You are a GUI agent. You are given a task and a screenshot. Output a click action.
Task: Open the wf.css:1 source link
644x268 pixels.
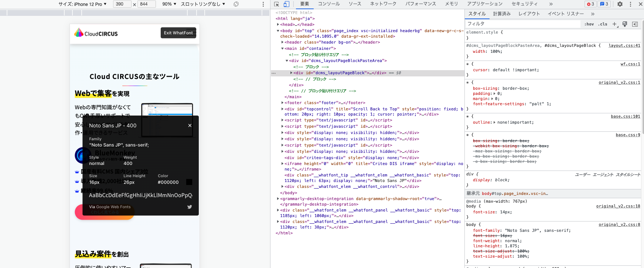click(630, 64)
